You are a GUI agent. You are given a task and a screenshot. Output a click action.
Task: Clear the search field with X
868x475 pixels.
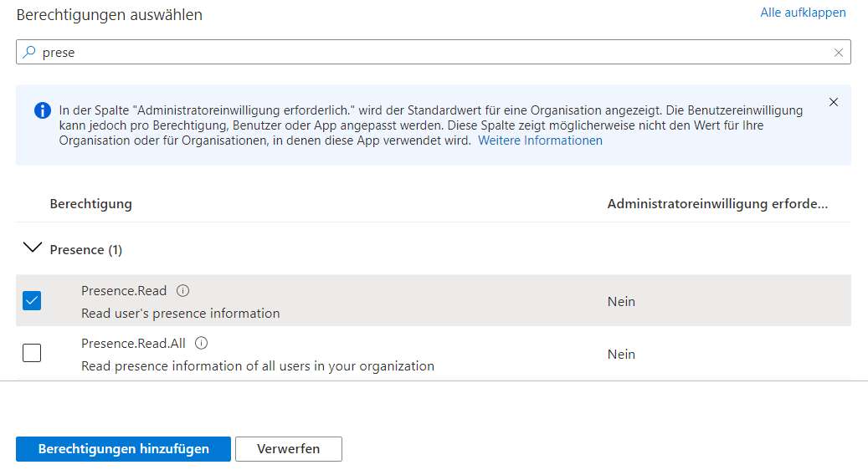pyautogui.click(x=838, y=53)
